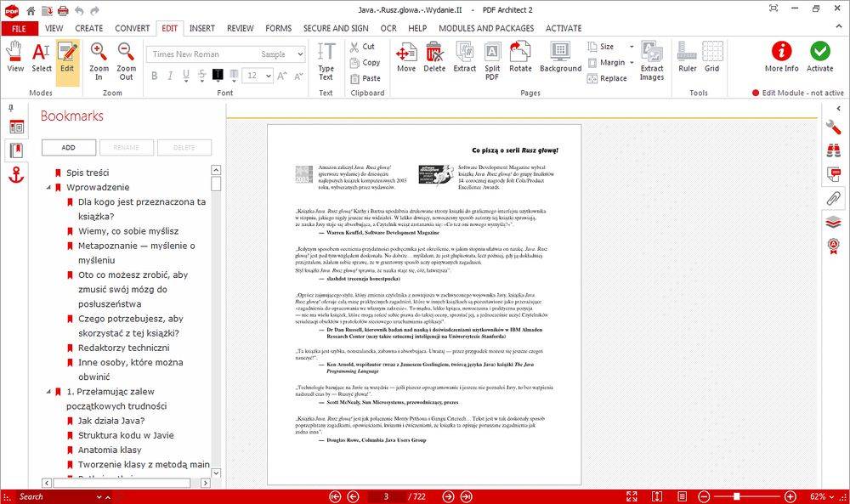
Task: Click the ADD bookmark button
Action: pos(68,147)
